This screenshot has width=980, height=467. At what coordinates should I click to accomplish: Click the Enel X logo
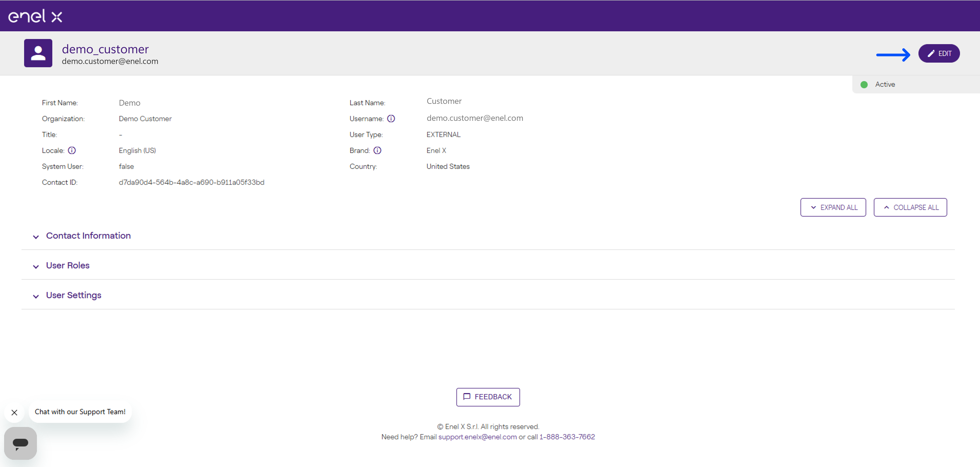tap(35, 16)
